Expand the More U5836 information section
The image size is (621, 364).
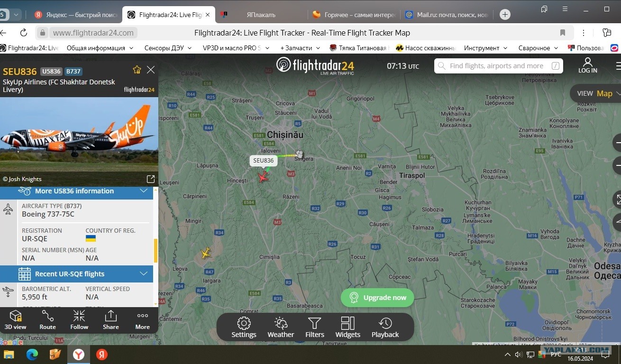pyautogui.click(x=76, y=191)
